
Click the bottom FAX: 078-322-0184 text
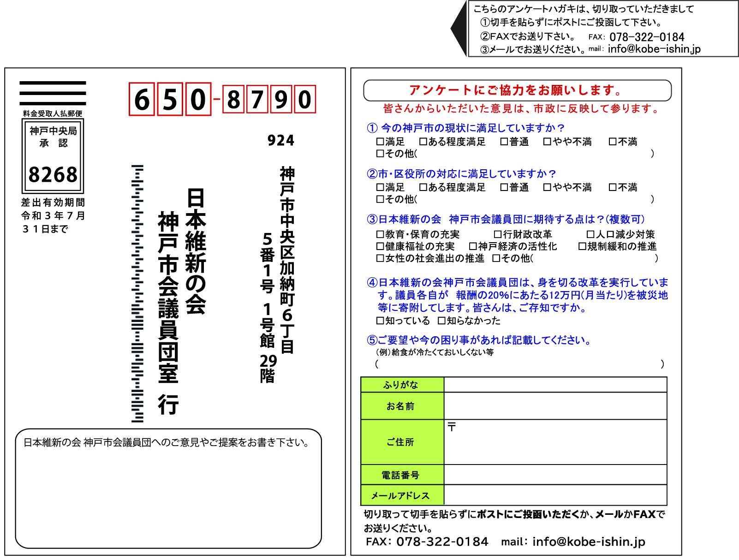[x=427, y=542]
